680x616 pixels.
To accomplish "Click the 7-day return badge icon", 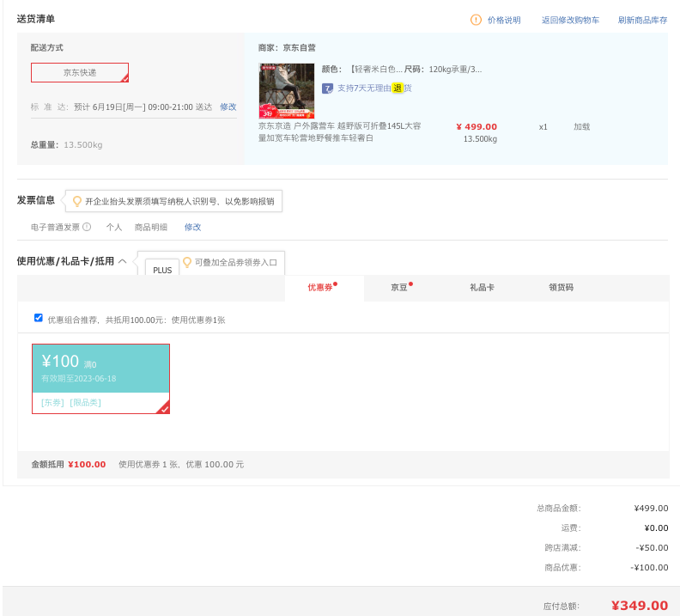I will pyautogui.click(x=327, y=88).
